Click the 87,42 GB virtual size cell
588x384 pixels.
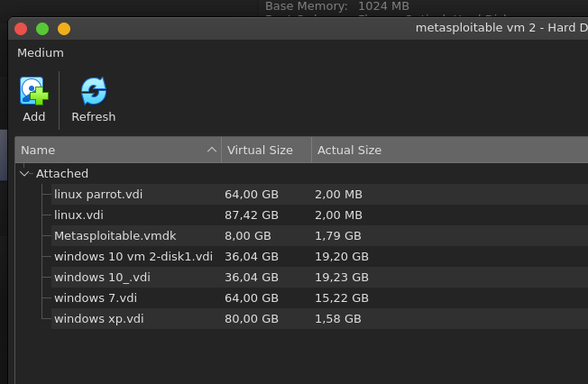coord(252,215)
